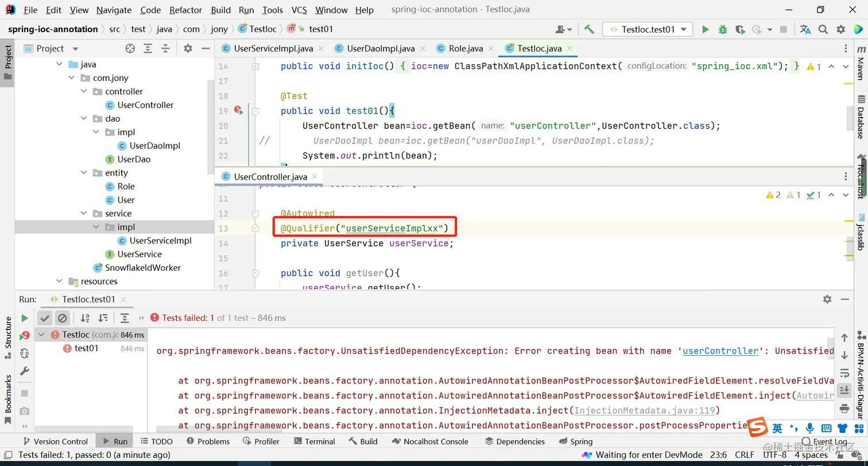The image size is (868, 466).
Task: Expand all test results in Run panel
Action: coord(125,318)
